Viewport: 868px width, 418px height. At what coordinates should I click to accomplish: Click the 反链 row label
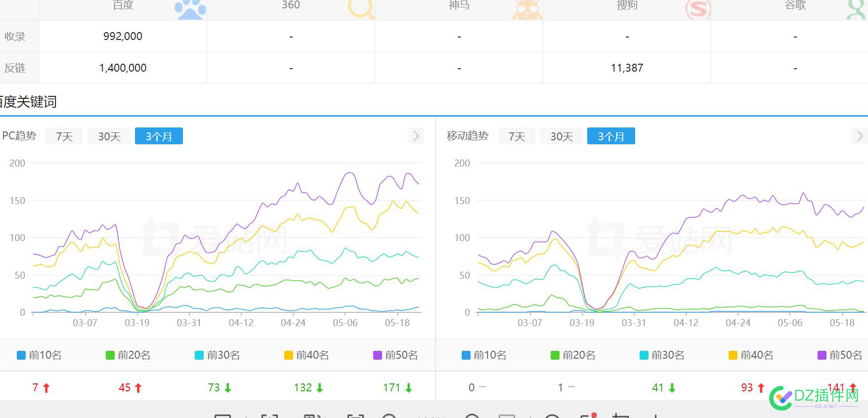click(x=15, y=68)
